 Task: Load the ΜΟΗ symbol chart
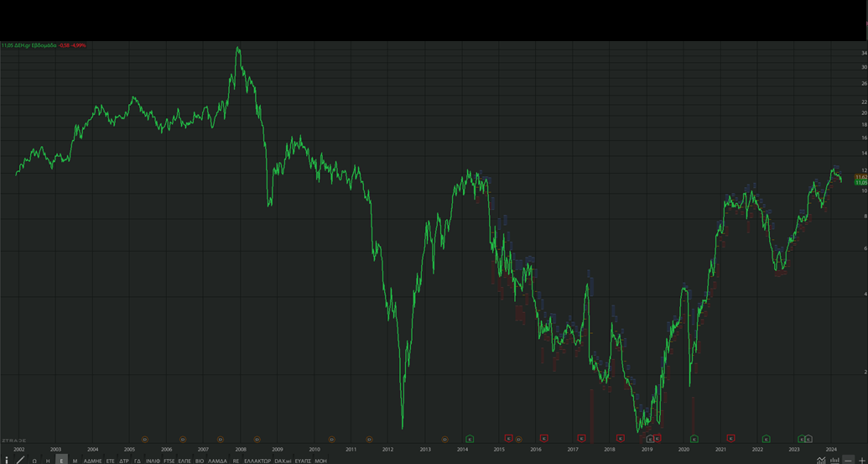[320, 461]
